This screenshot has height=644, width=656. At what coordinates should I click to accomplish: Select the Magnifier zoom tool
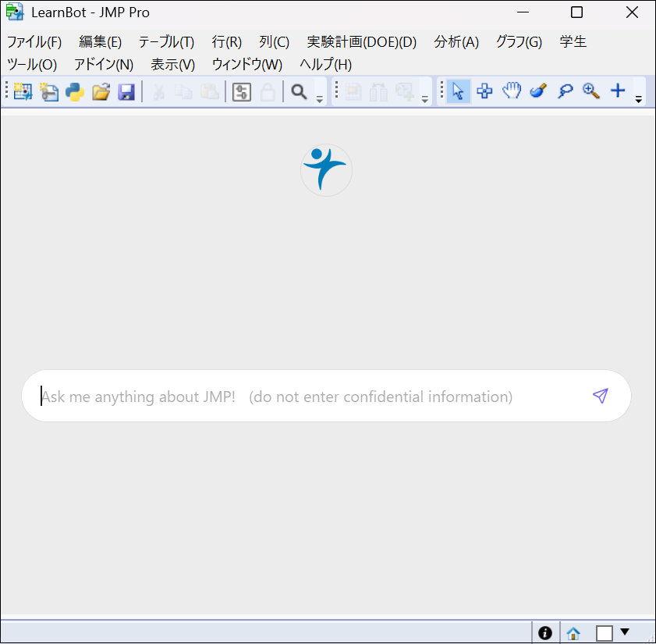point(591,91)
